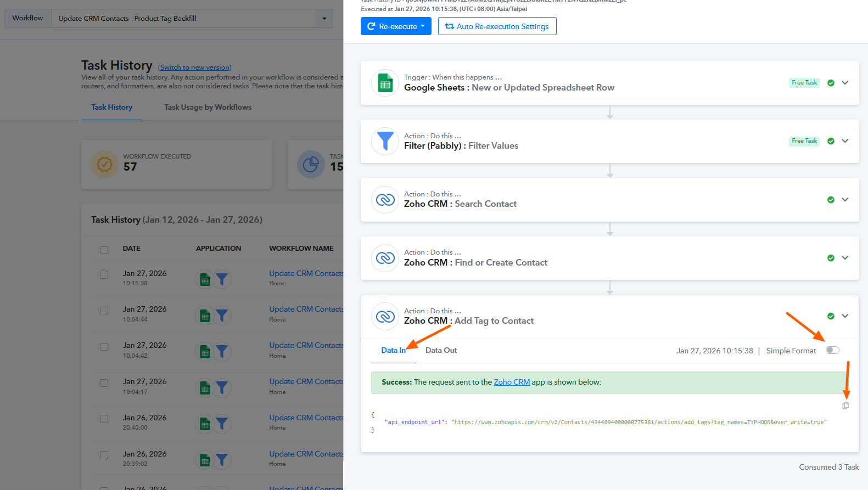The height and width of the screenshot is (490, 868).
Task: Click the APPLICATION column header
Action: [x=219, y=249]
